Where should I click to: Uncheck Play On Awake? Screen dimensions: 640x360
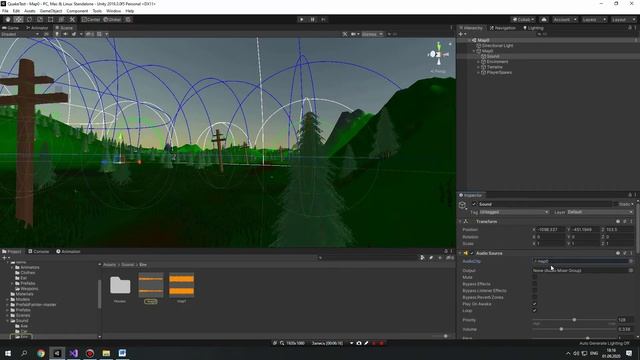click(535, 304)
